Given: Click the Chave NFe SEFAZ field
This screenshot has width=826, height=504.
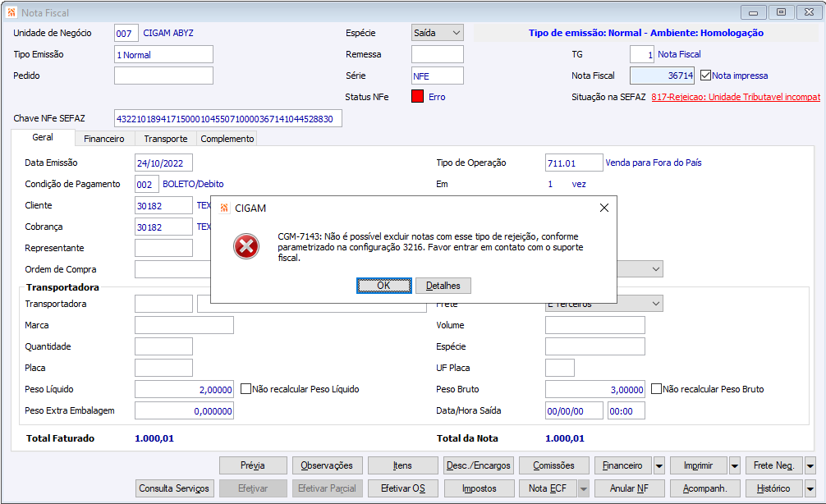Looking at the screenshot, I should coord(228,118).
